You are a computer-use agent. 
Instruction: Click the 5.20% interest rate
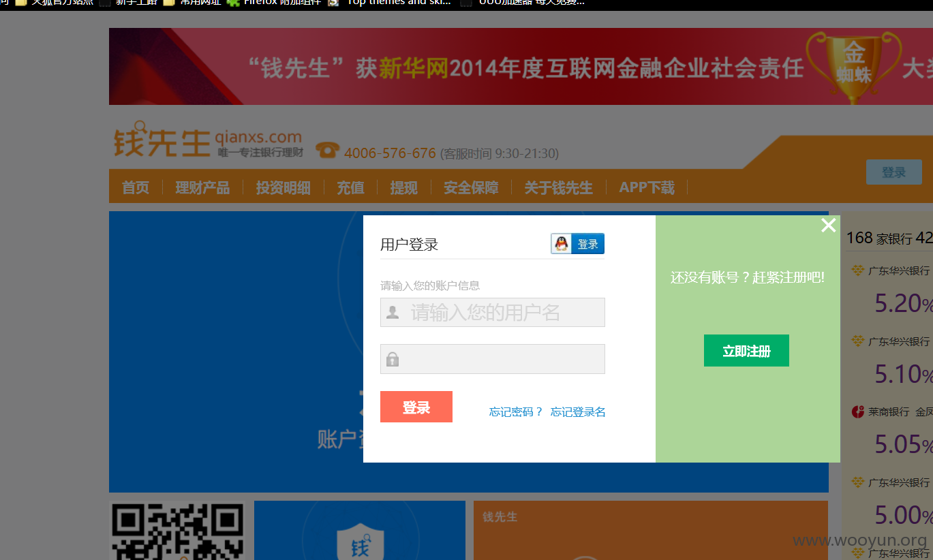[904, 303]
